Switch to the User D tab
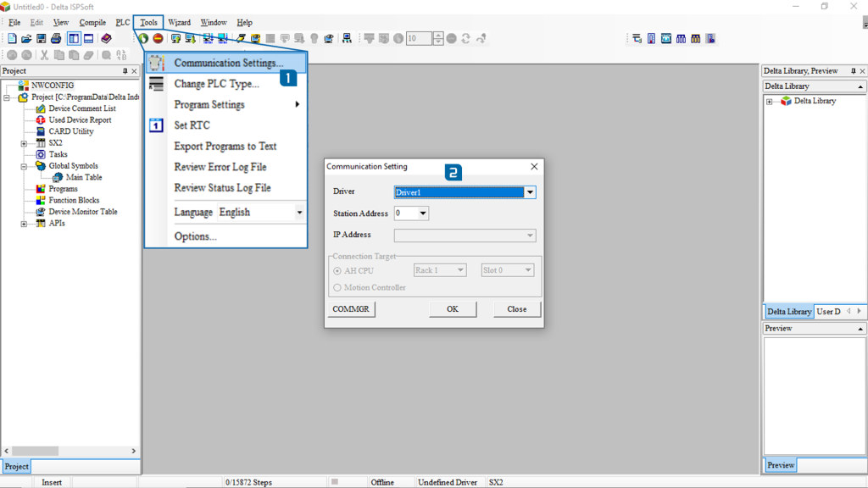This screenshot has width=868, height=488. coord(828,312)
